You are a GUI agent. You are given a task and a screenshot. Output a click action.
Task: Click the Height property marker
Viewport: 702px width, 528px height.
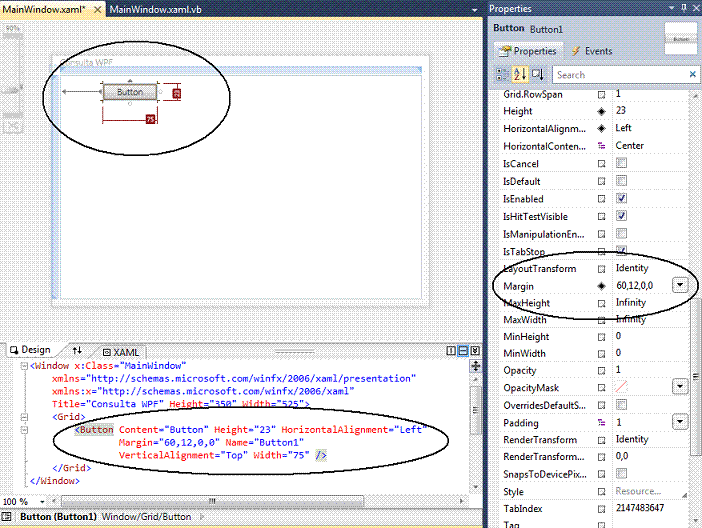602,112
